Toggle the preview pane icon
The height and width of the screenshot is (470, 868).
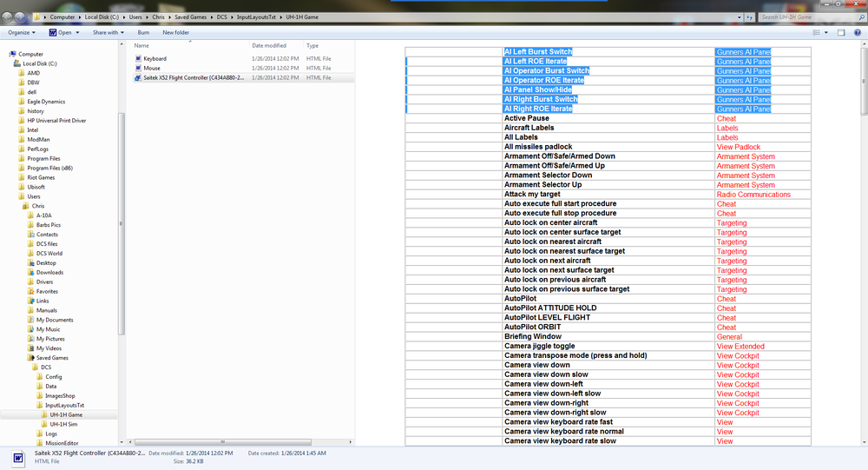841,33
